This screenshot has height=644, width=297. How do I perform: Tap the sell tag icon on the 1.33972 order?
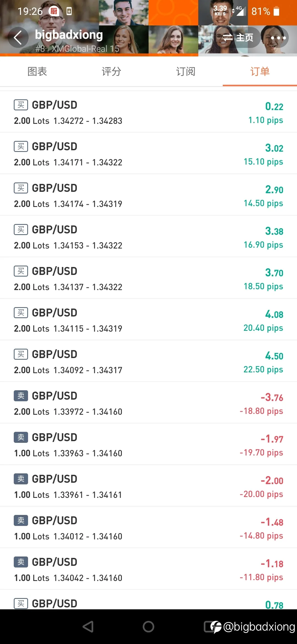pyautogui.click(x=21, y=396)
